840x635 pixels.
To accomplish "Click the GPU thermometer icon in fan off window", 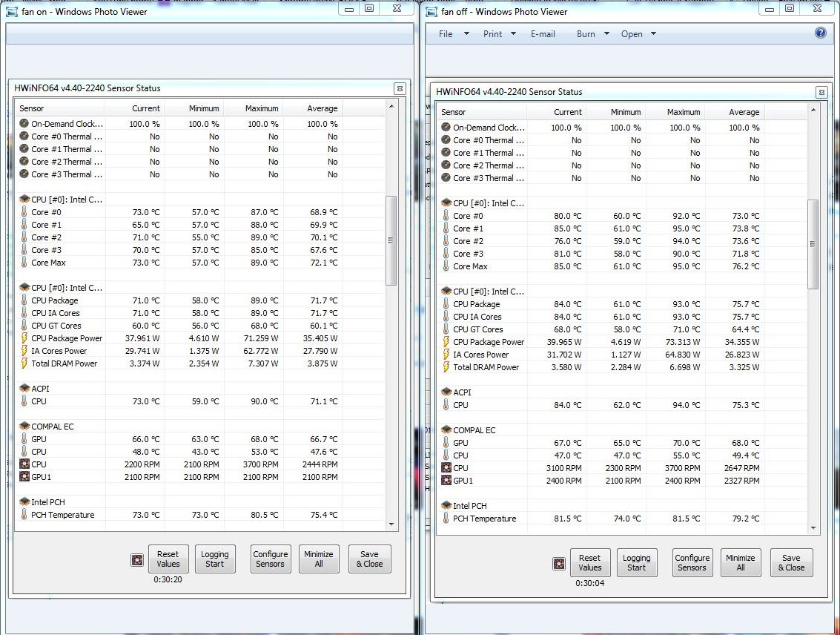I will click(x=446, y=443).
